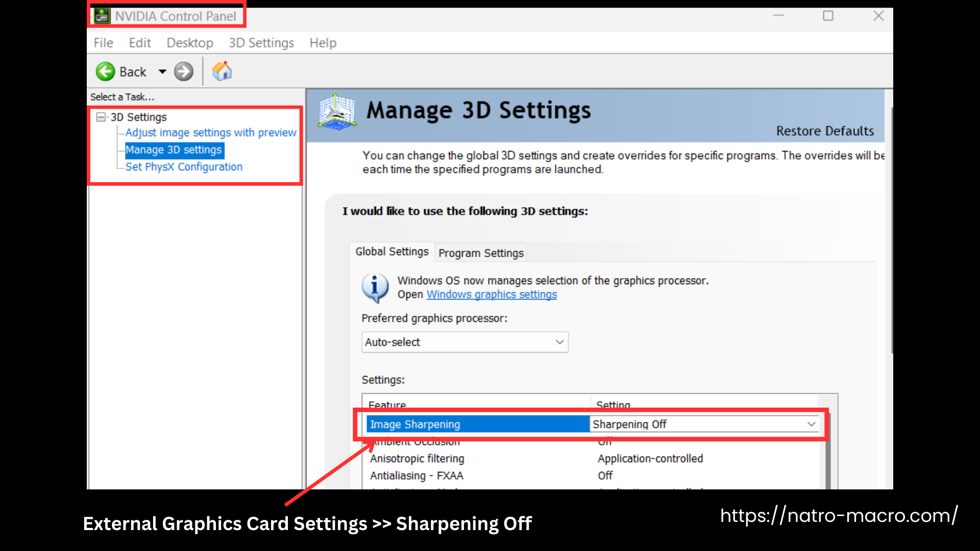Viewport: 980px width, 551px height.
Task: Open the Windows graphics settings link
Action: (x=491, y=294)
